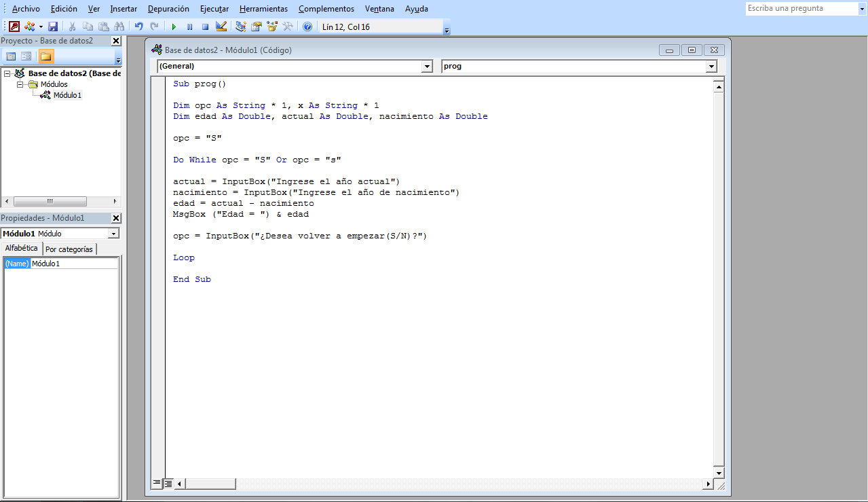Open the prog procedure dropdown
Image resolution: width=868 pixels, height=502 pixels.
pos(711,66)
